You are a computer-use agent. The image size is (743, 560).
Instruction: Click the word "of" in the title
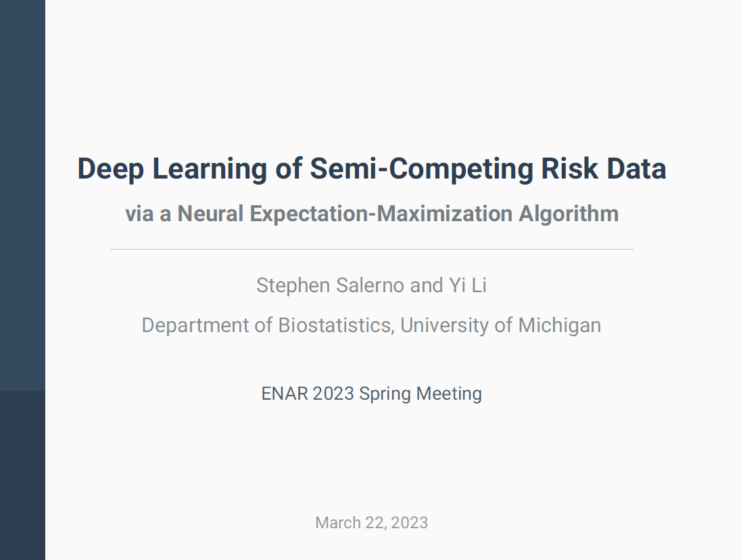point(289,168)
